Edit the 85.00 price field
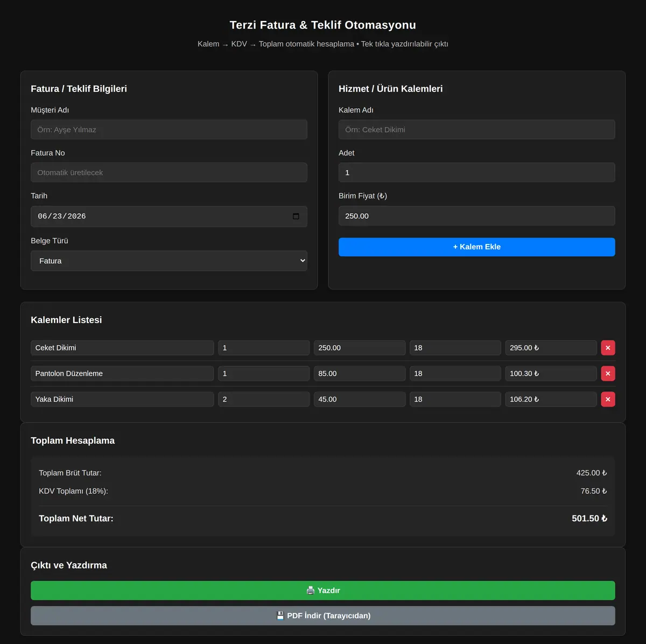Screen dimensions: 646x644 pos(360,374)
